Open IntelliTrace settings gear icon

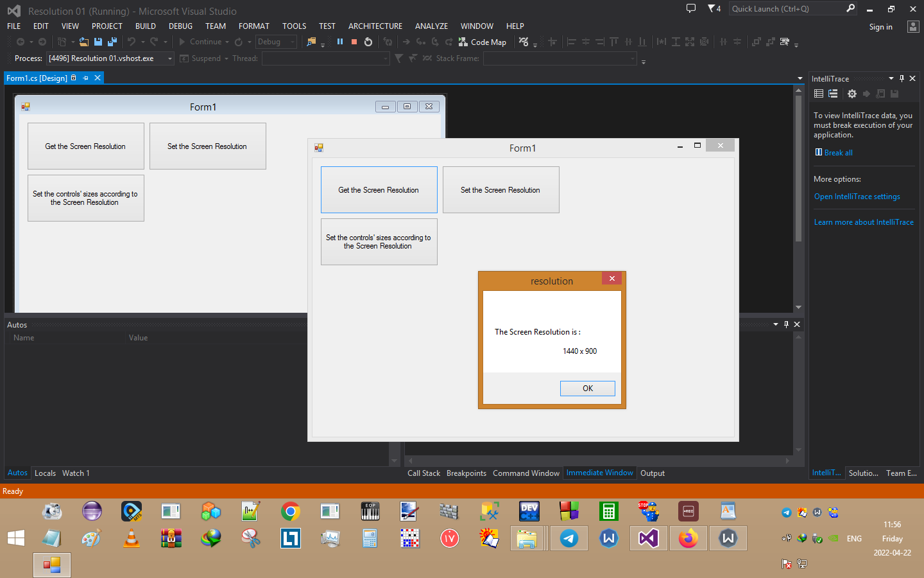852,94
